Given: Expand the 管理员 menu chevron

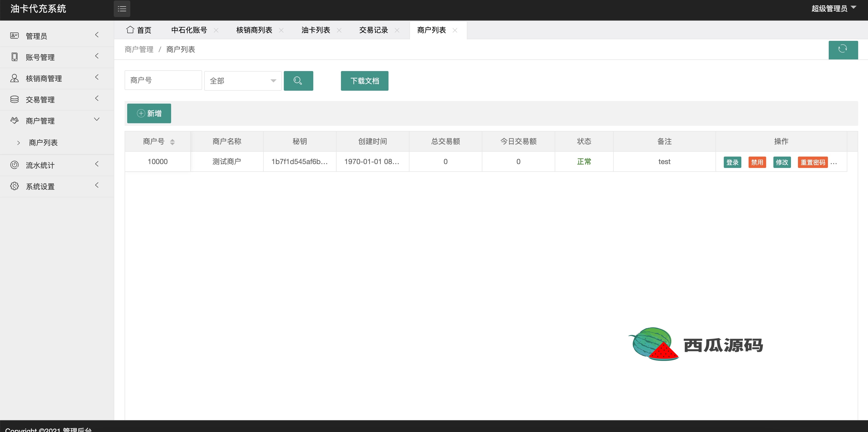Looking at the screenshot, I should (97, 35).
